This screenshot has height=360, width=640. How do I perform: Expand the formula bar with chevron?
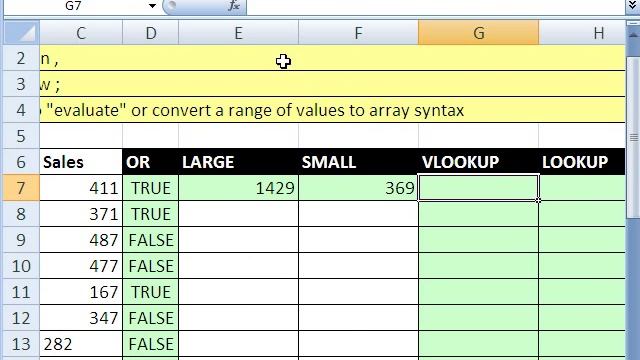point(632,5)
